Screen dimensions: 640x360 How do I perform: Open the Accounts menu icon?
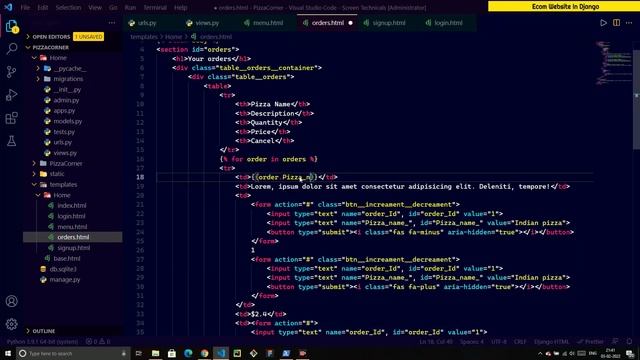point(11,301)
